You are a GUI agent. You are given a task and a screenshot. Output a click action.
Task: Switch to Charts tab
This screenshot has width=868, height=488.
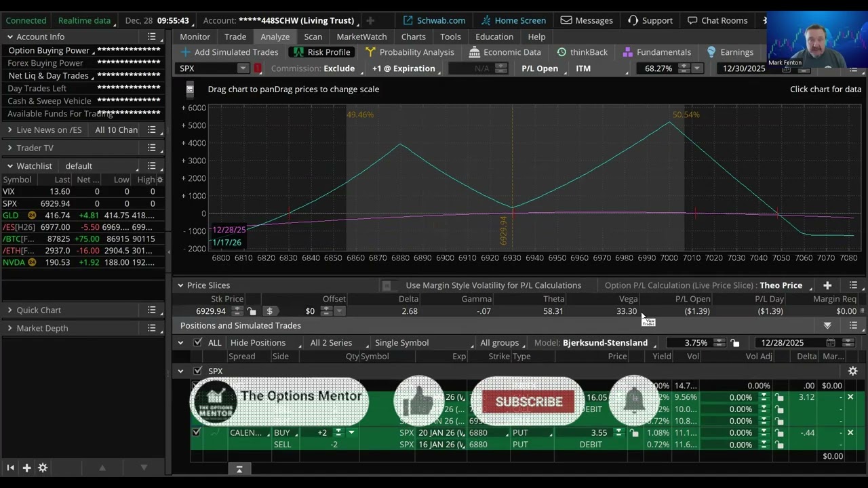click(414, 37)
